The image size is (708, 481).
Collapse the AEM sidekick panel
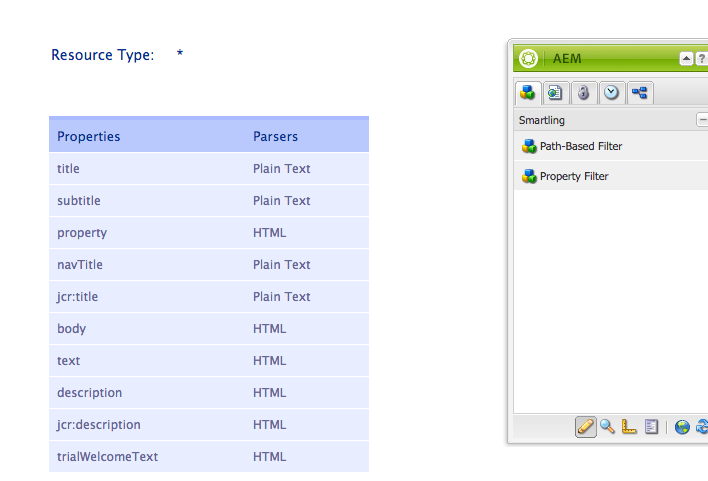(x=686, y=58)
